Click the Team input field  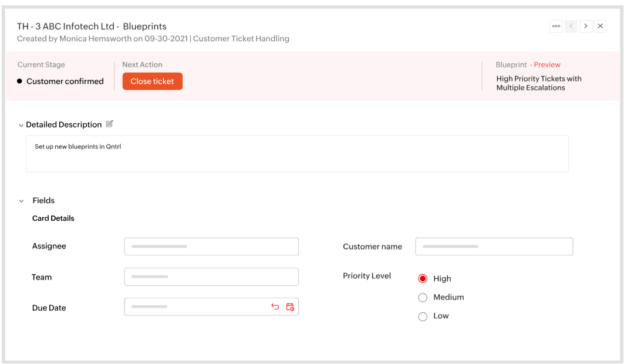click(x=211, y=277)
